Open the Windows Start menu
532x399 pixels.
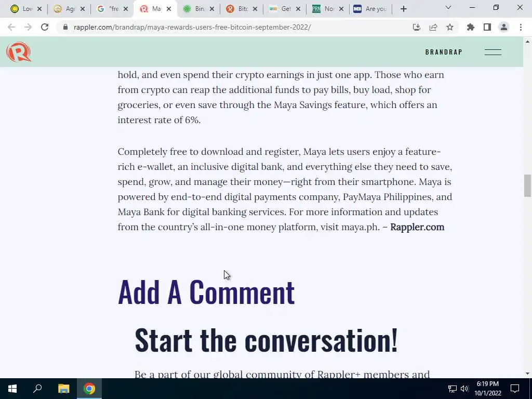pos(12,389)
